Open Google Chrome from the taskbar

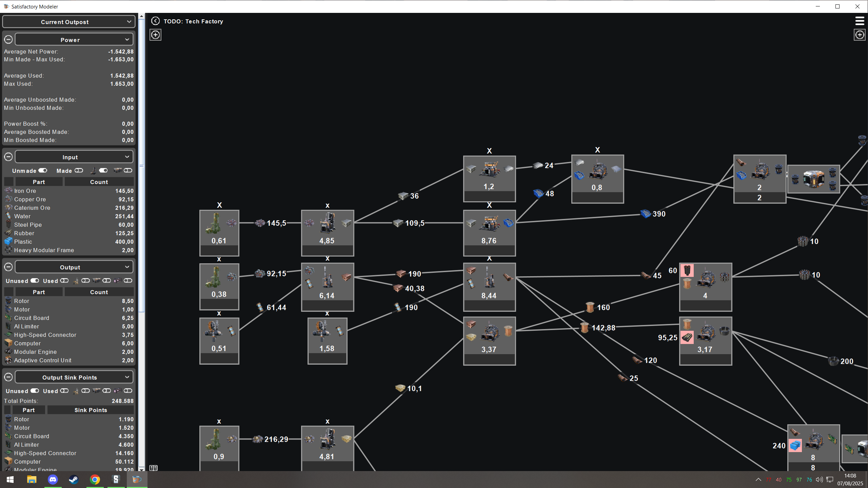[x=95, y=480]
